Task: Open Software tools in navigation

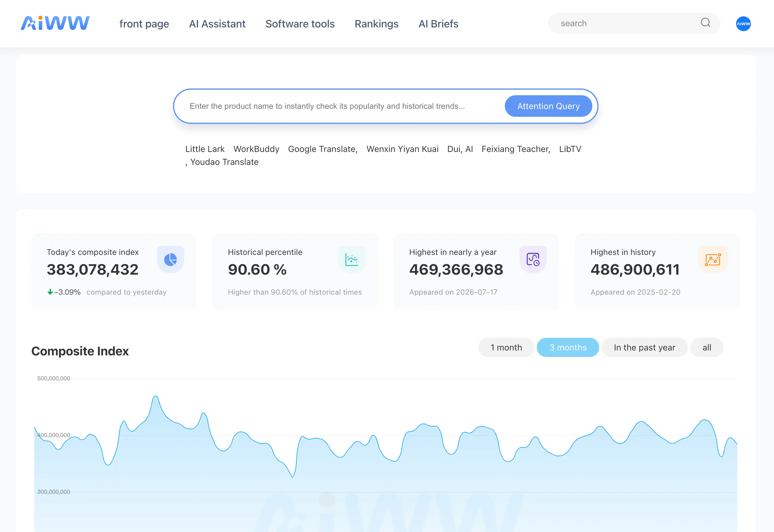Action: pos(300,24)
